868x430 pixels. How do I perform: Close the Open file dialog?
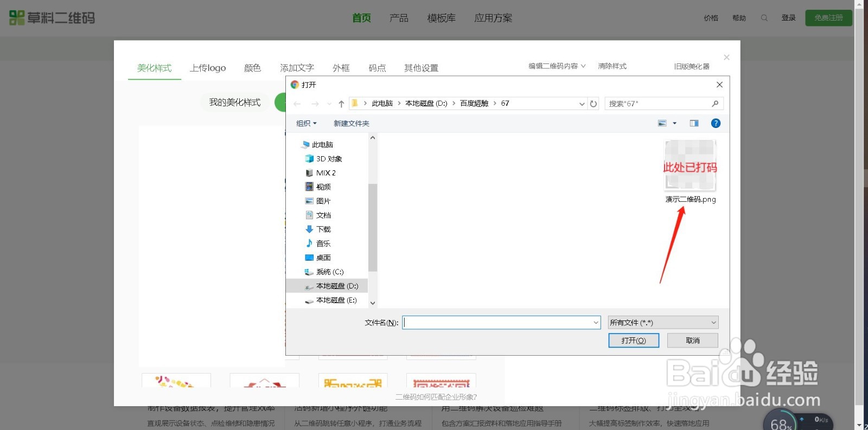pos(719,85)
